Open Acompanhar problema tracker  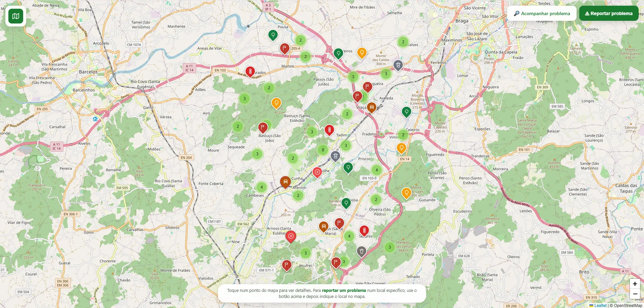(542, 13)
